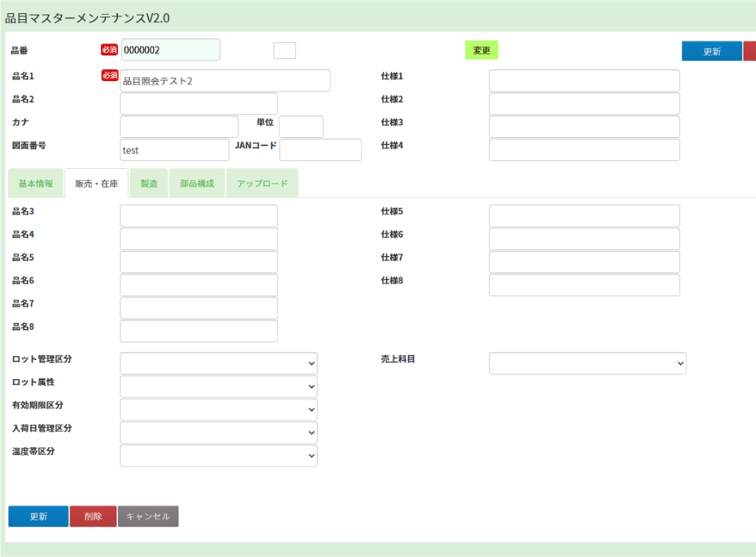Go to the アップロード tab
The height and width of the screenshot is (557, 756).
click(262, 184)
